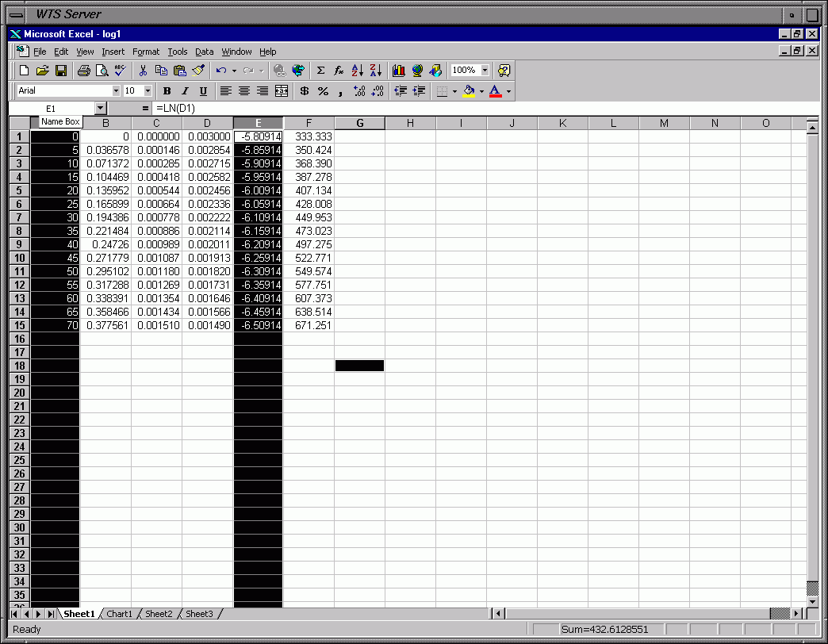The image size is (828, 644).
Task: Toggle bold formatting
Action: tap(167, 90)
